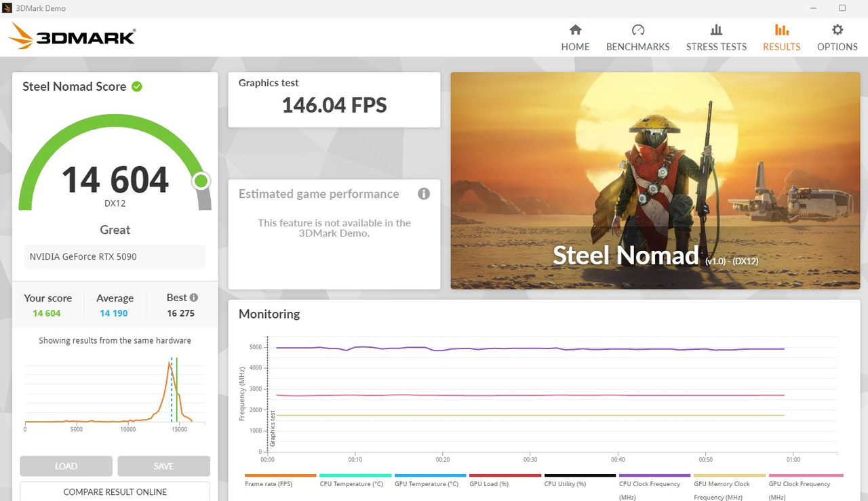The image size is (868, 501).
Task: Click COMPARE RESULT ONLINE button
Action: click(x=115, y=492)
